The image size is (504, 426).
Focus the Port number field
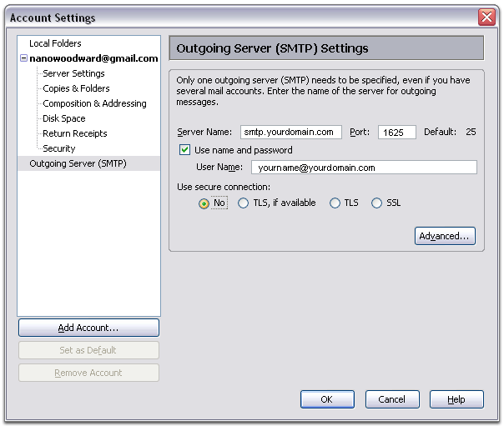point(397,132)
